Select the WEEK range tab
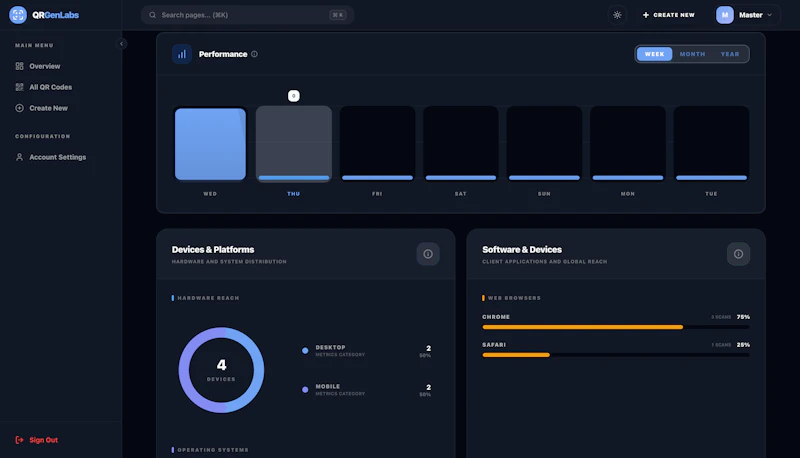800x458 pixels. coord(655,54)
